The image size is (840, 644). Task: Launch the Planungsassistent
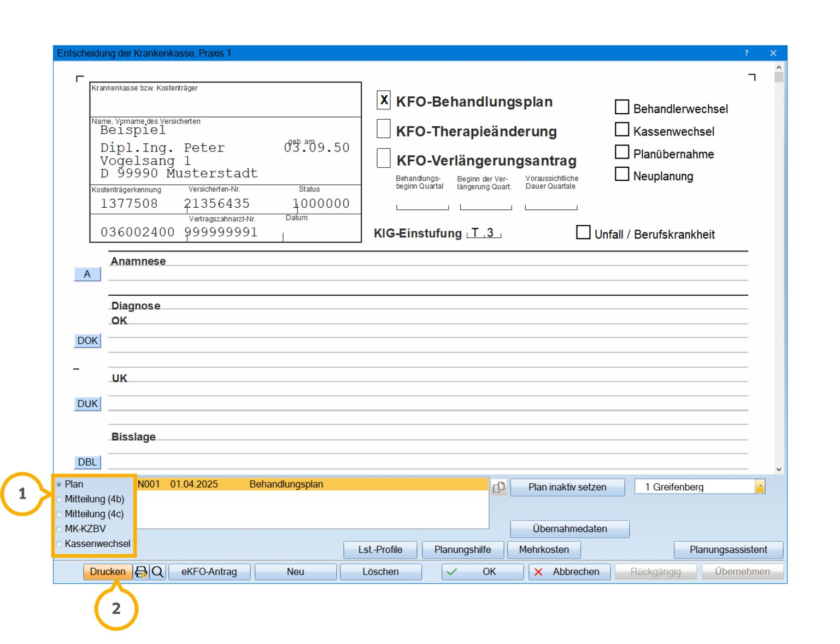click(729, 550)
